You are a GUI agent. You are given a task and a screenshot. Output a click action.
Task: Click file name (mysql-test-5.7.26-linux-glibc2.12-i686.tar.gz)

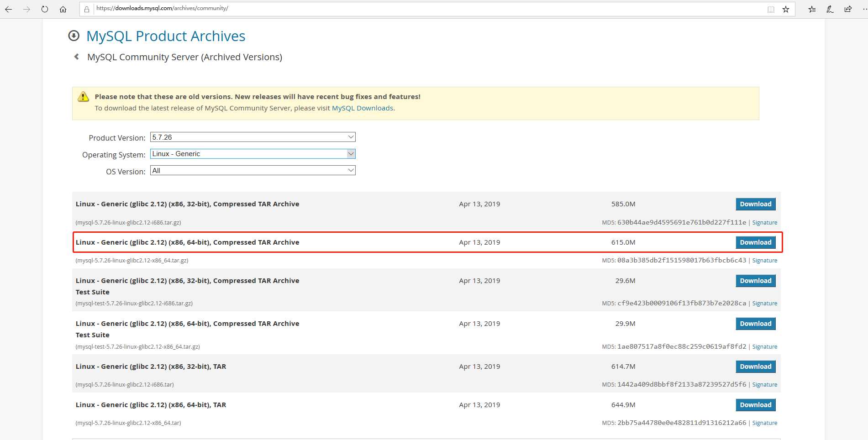134,304
